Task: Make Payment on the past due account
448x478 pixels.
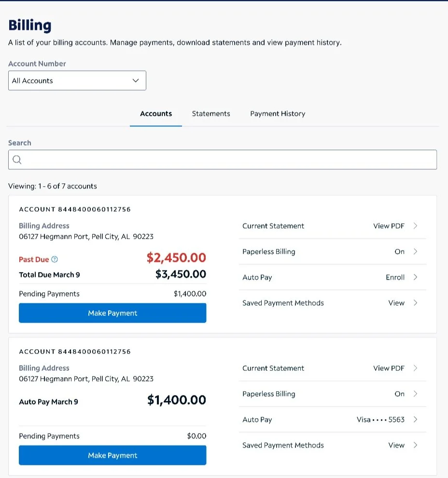Action: click(112, 313)
